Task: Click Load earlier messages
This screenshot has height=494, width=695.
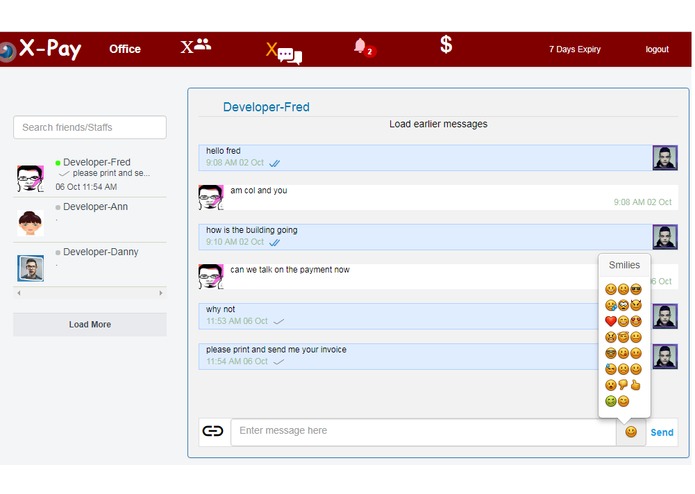Action: coord(438,124)
